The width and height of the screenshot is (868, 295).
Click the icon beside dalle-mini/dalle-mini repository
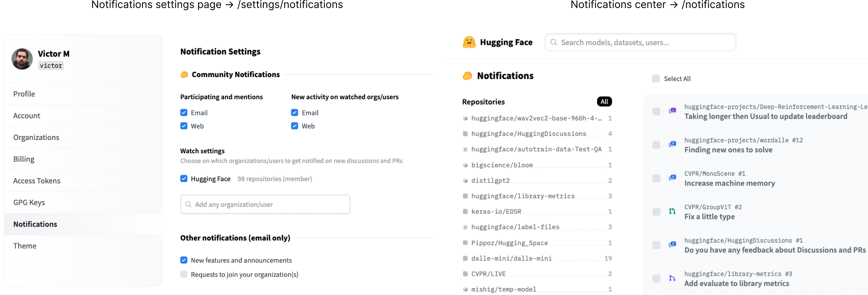pyautogui.click(x=465, y=259)
